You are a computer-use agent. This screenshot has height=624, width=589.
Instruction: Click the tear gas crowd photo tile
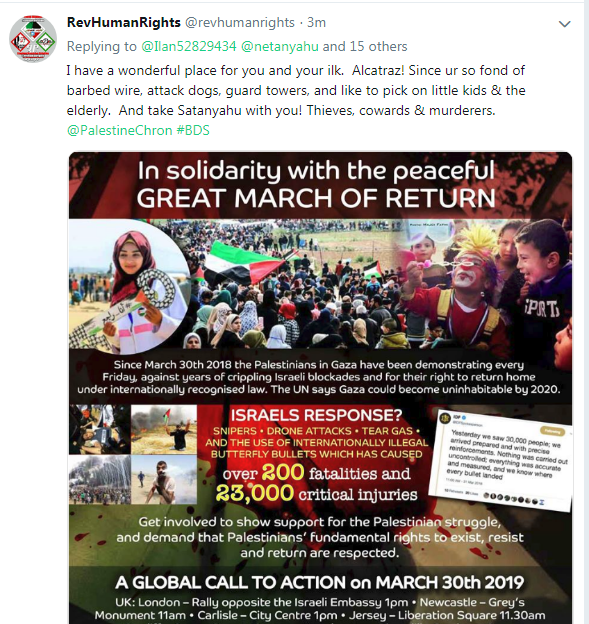click(100, 480)
